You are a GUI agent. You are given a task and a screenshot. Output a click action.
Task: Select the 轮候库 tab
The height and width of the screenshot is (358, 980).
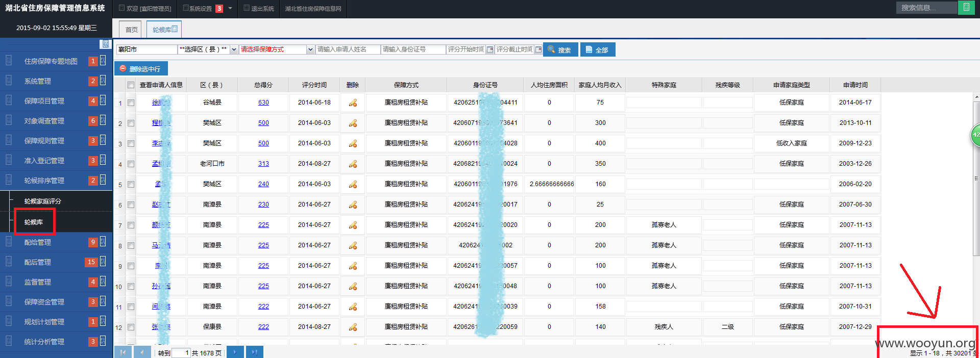pyautogui.click(x=164, y=30)
